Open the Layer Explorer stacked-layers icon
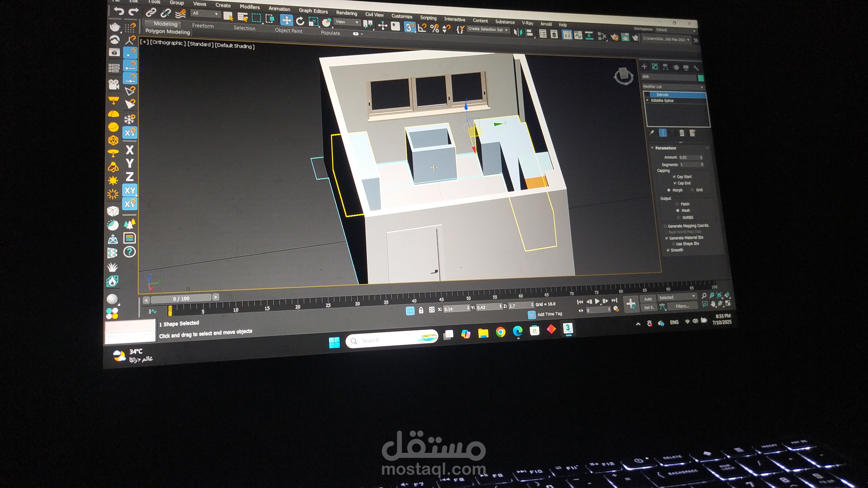Screen dimensions: 868x488 pyautogui.click(x=554, y=34)
